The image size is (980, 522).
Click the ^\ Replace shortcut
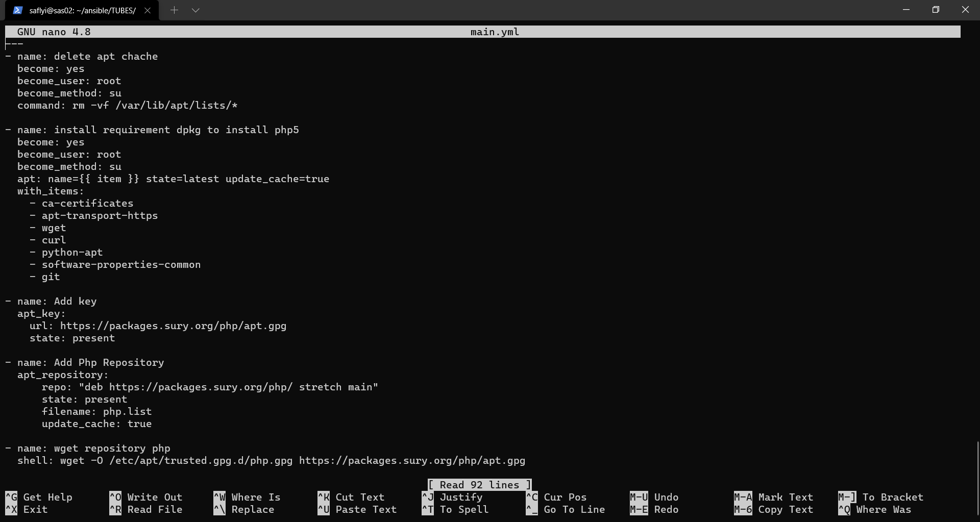pyautogui.click(x=244, y=509)
